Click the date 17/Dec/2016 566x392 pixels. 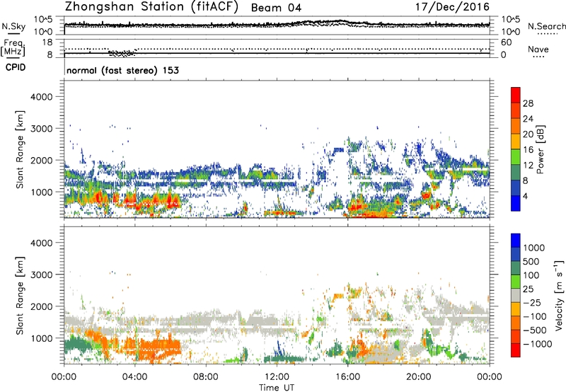(452, 7)
